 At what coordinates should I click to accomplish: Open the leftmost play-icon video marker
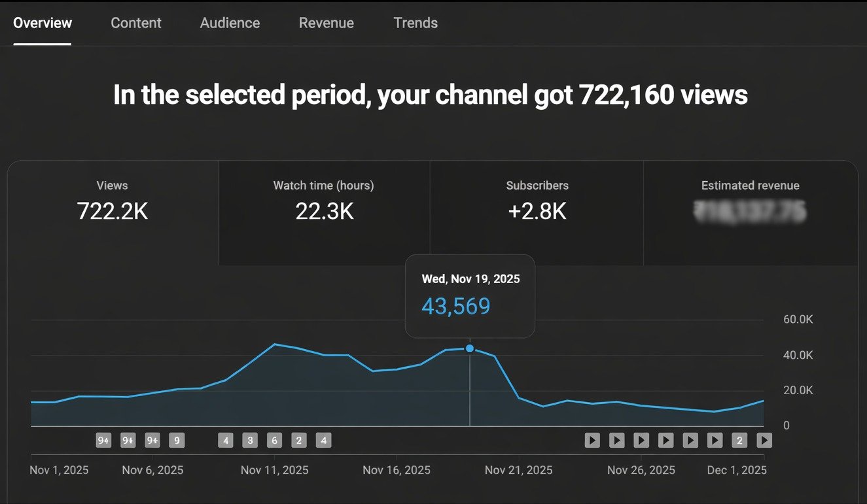(592, 441)
